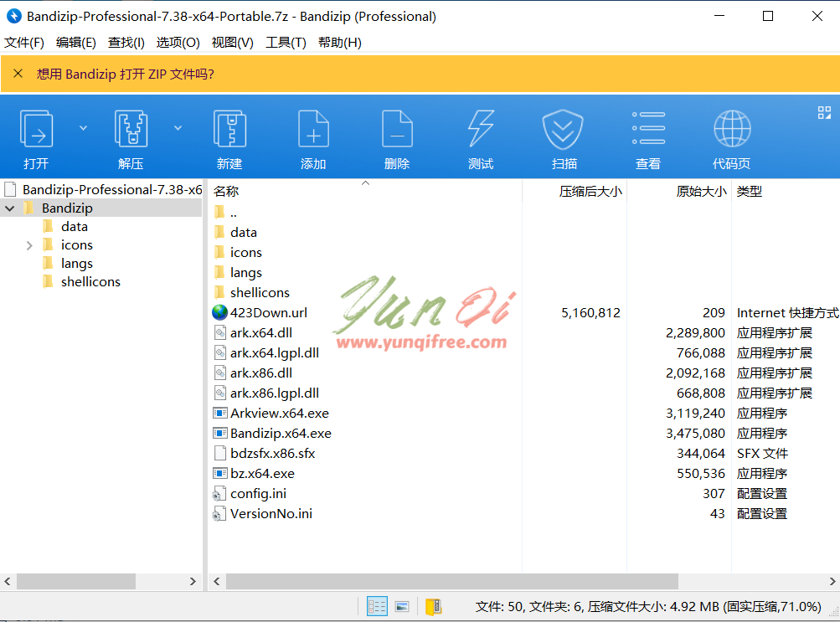Screen dimensions: 840x622
Task: Open the dropdown arrow next to 解压
Action: click(x=178, y=128)
